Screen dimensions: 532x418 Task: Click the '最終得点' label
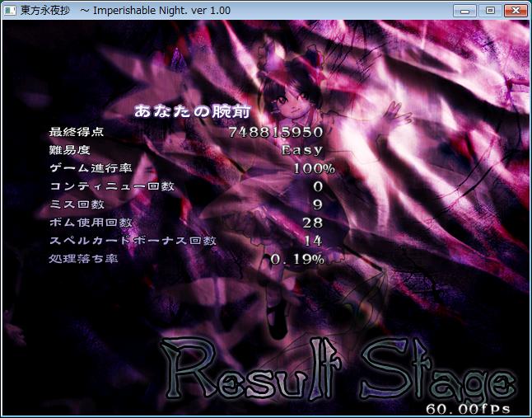click(77, 132)
